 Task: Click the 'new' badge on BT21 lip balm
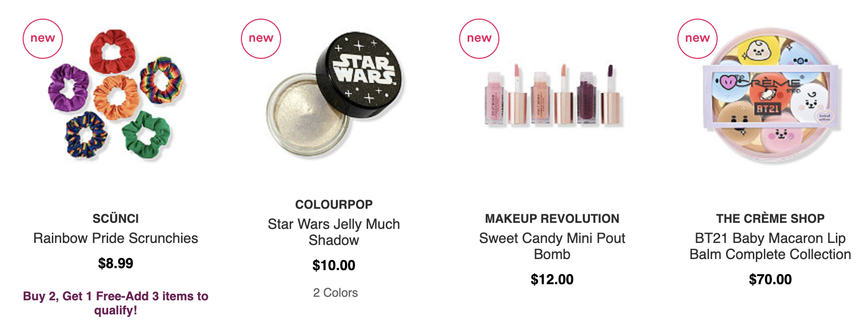698,39
